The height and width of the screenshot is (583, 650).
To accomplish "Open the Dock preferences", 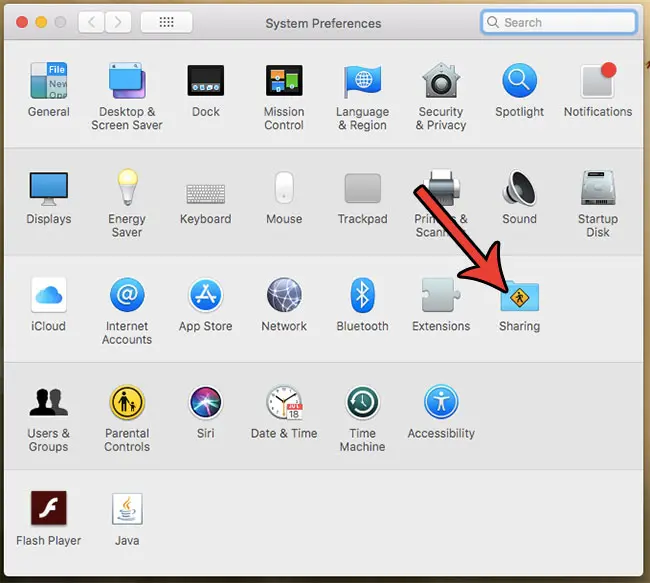I will pos(206,82).
